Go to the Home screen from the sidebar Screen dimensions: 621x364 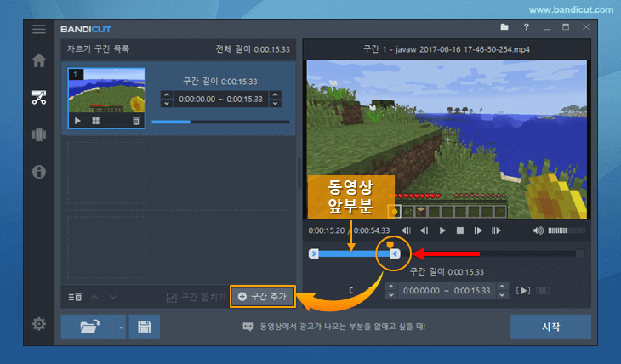39,60
